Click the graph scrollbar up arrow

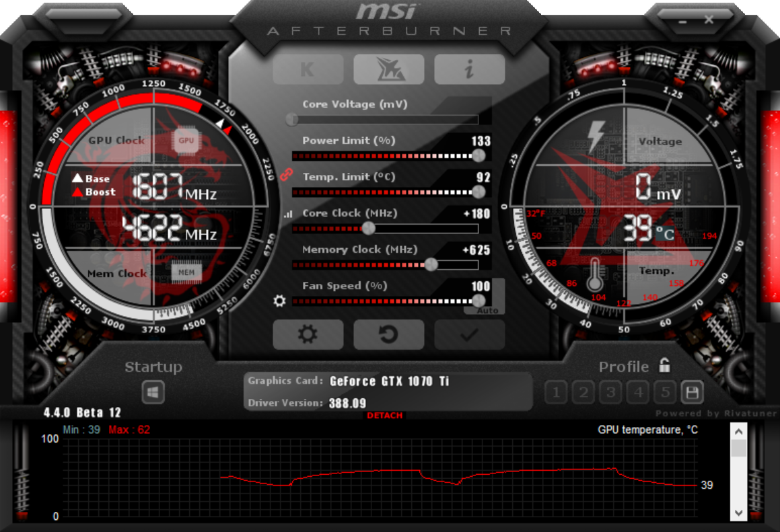pyautogui.click(x=739, y=431)
